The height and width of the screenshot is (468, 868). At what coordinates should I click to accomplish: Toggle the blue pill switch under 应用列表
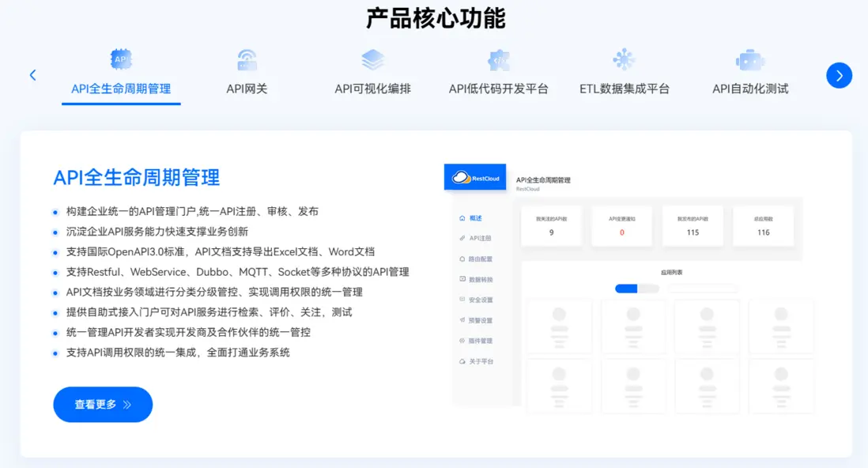[637, 289]
